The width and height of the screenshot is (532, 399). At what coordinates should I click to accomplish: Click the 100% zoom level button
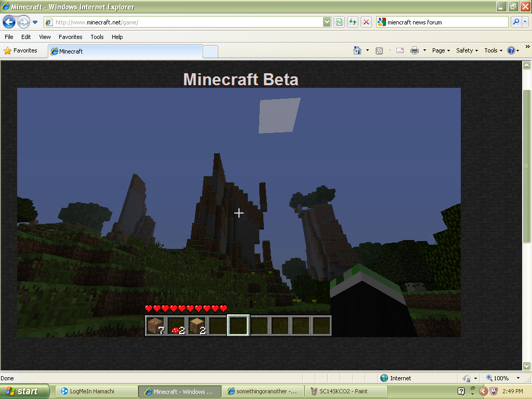point(497,378)
